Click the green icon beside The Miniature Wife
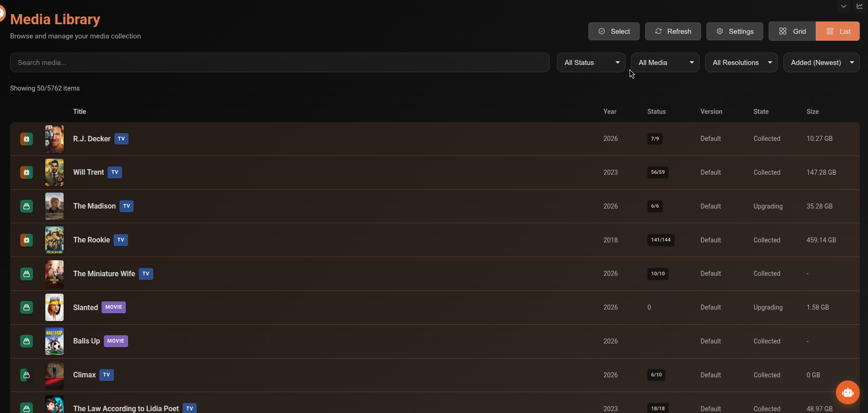The image size is (868, 413). (27, 274)
